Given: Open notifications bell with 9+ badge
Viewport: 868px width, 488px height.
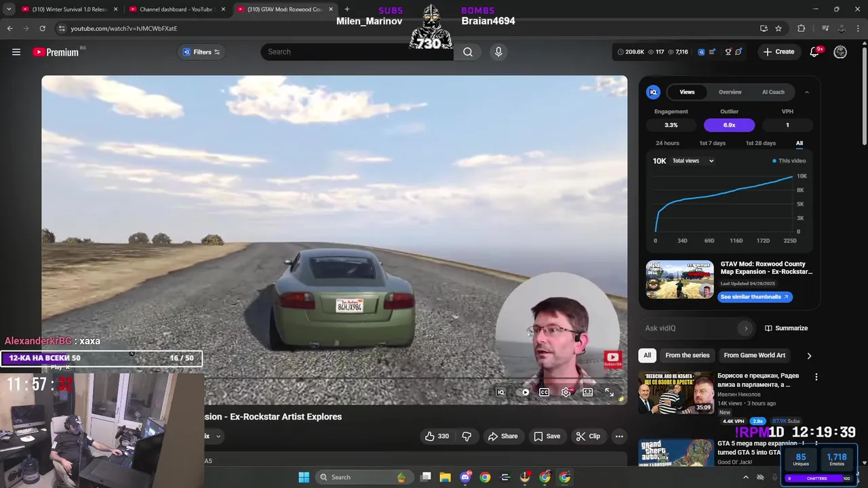Looking at the screenshot, I should [x=815, y=52].
